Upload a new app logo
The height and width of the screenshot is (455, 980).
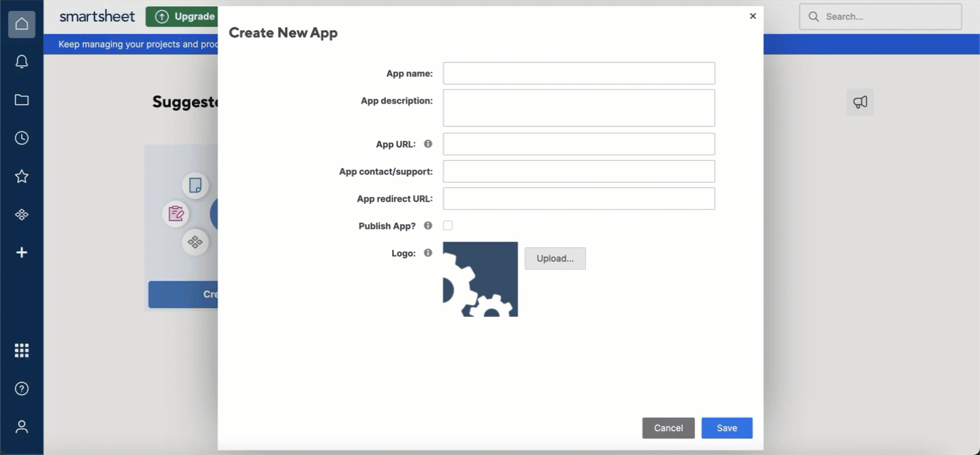coord(555,258)
